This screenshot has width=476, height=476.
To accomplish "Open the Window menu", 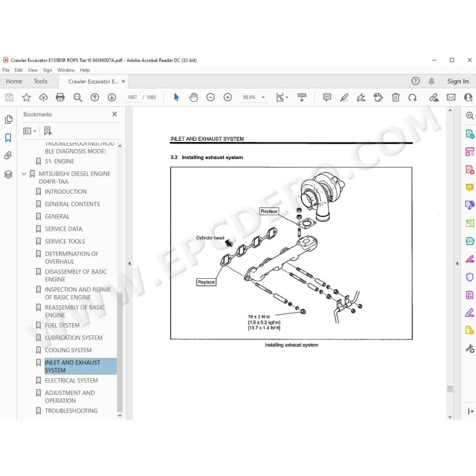I will coord(66,70).
